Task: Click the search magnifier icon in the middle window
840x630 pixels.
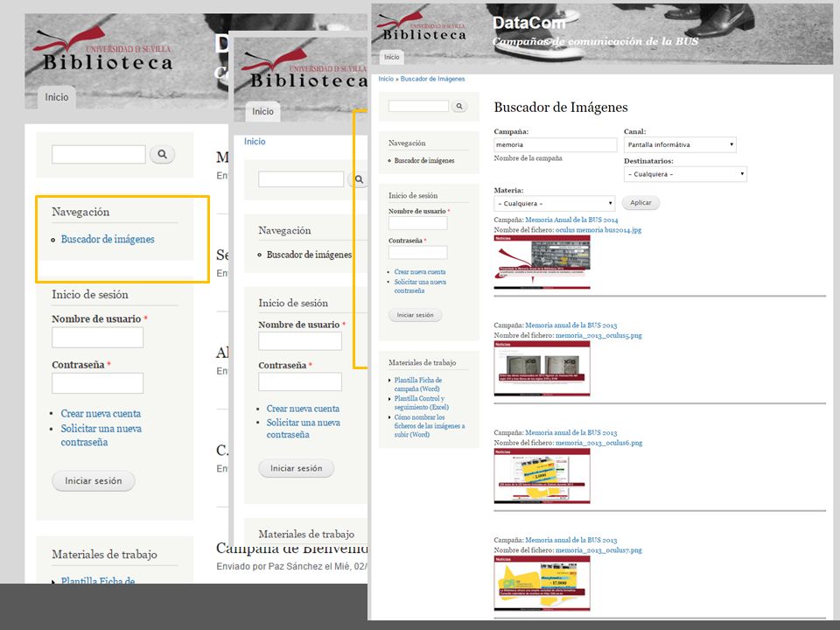Action: pyautogui.click(x=359, y=179)
